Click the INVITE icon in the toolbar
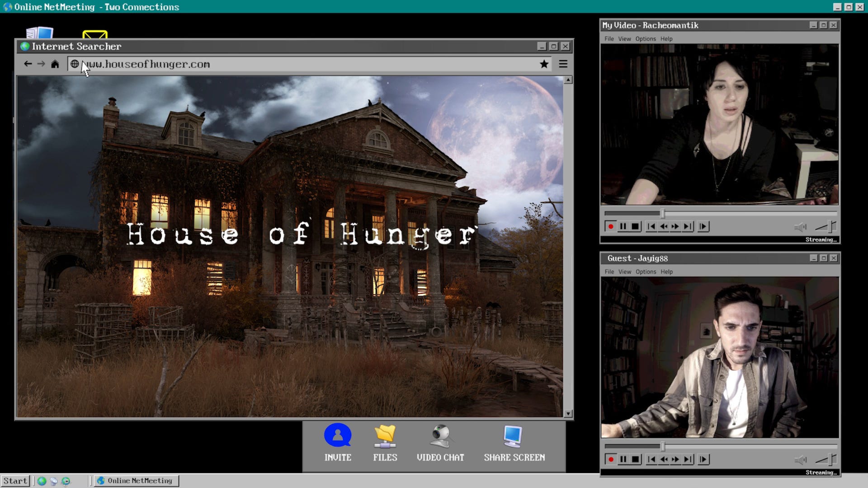Viewport: 868px width, 488px height. coord(337,436)
